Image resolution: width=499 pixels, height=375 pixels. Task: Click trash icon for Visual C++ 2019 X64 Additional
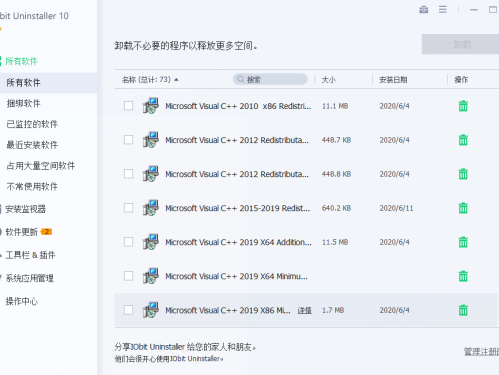(x=463, y=242)
